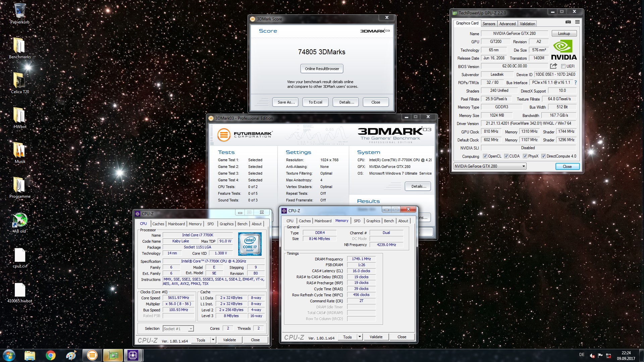
Task: Select the 410065.hwbot file icon
Action: point(20,293)
